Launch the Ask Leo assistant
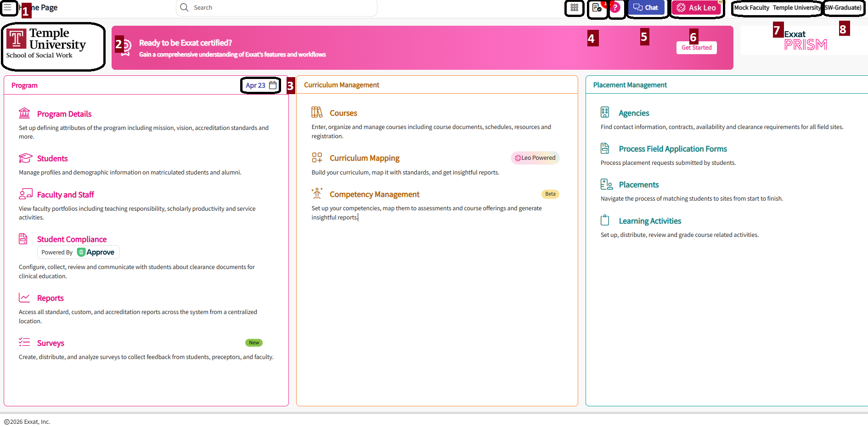 tap(696, 7)
